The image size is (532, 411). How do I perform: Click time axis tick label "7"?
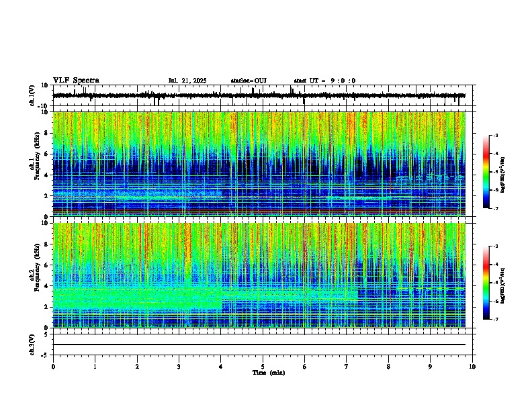pos(347,367)
